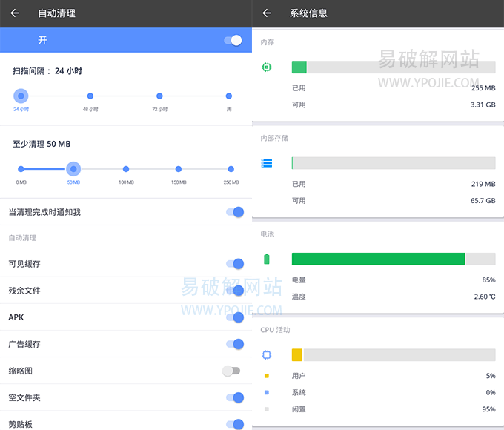The height and width of the screenshot is (430, 504).
Task: Toggle the 空文件夹 switch
Action: pyautogui.click(x=235, y=397)
